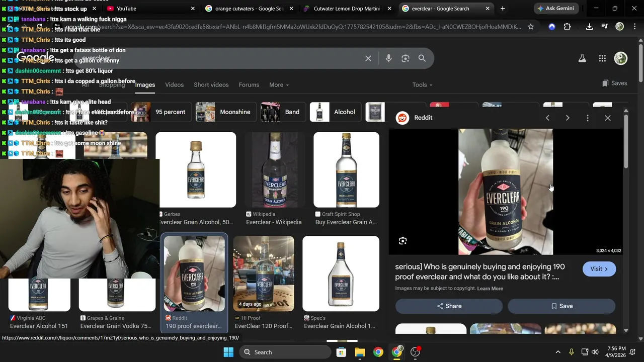Open a new browser tab
Image resolution: width=644 pixels, height=362 pixels.
[503, 9]
